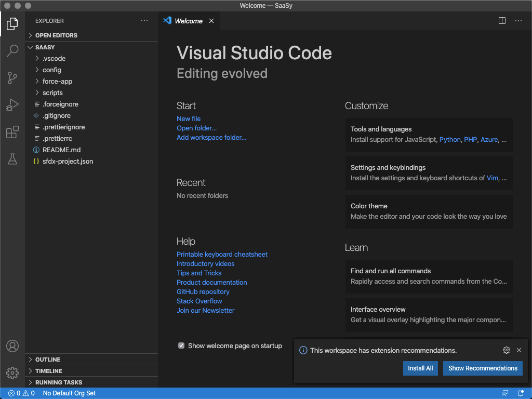Viewport: 532px width, 399px height.
Task: Open sfdx-project.json file
Action: click(x=68, y=162)
